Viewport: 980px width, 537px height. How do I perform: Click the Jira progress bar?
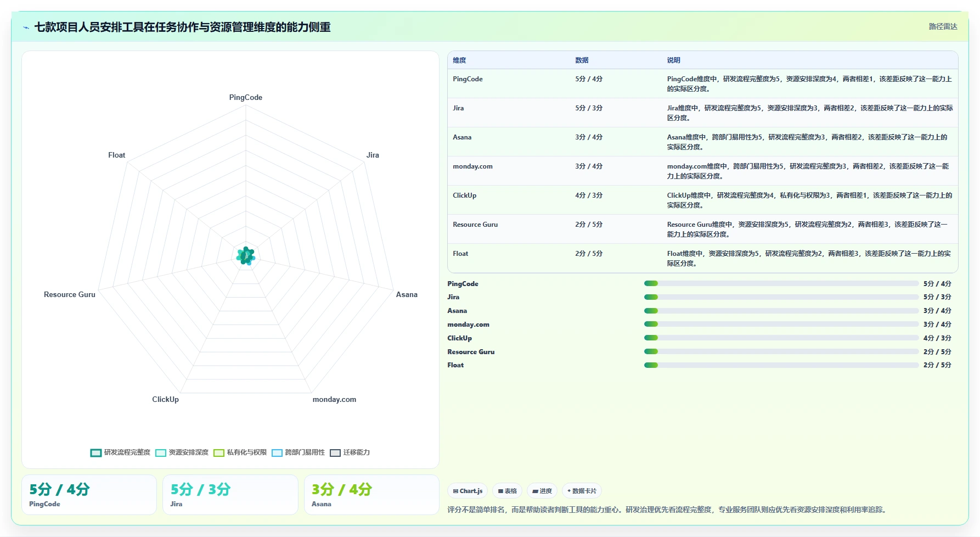pyautogui.click(x=781, y=297)
